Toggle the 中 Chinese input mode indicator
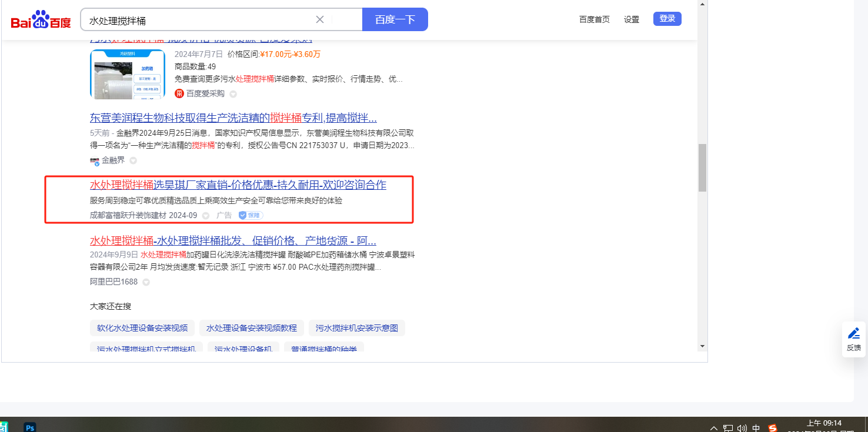868x432 pixels. pyautogui.click(x=756, y=428)
